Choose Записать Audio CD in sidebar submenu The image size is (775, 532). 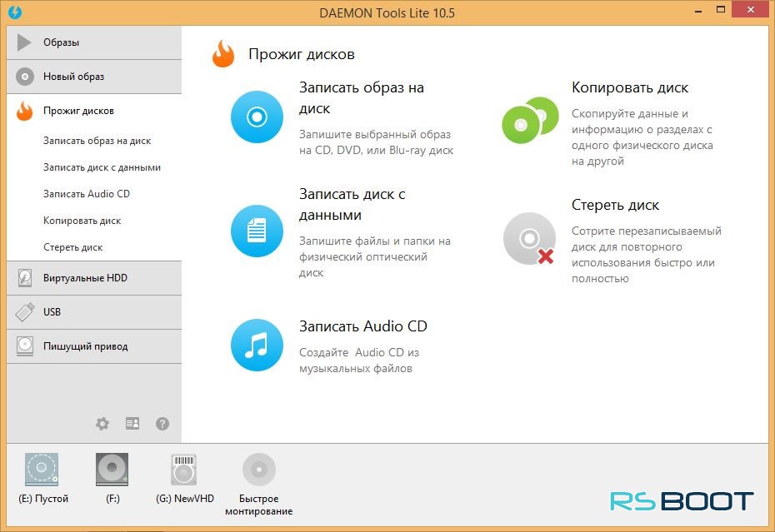pos(87,194)
